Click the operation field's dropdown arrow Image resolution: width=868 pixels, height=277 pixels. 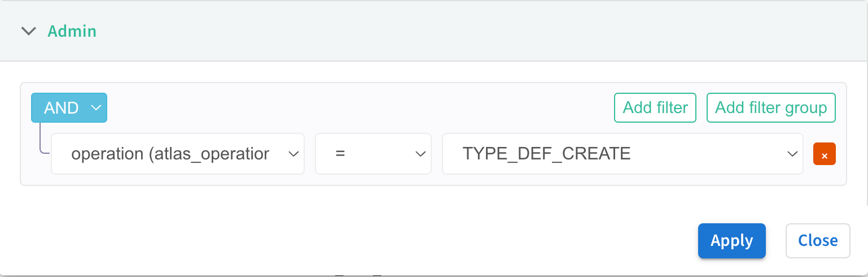pos(293,154)
